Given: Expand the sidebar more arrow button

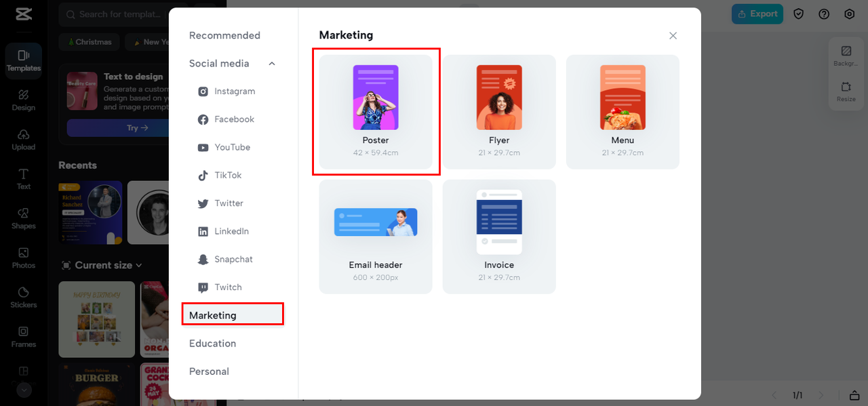Looking at the screenshot, I should (24, 390).
